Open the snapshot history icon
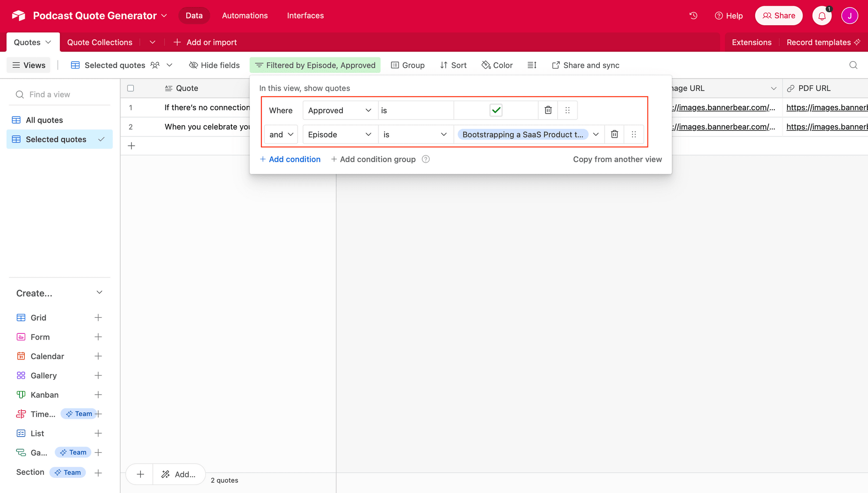Image resolution: width=868 pixels, height=493 pixels. click(693, 15)
